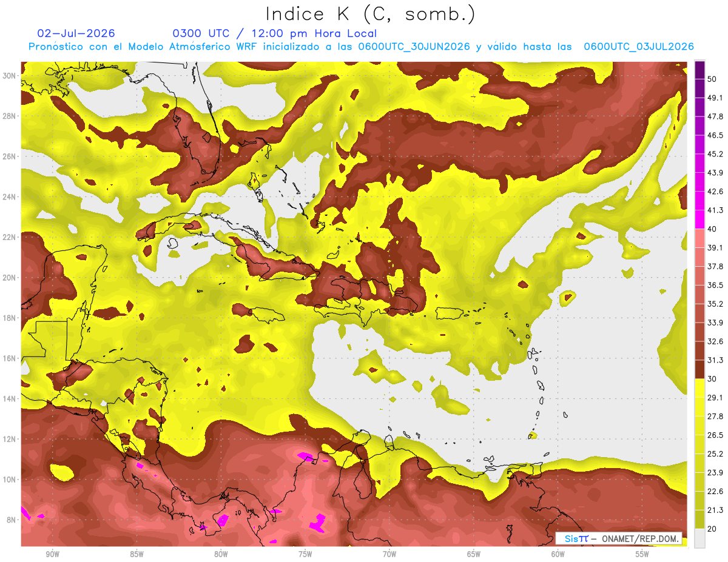
Task: Click the '28N' latitude axis label
Action: [10, 116]
